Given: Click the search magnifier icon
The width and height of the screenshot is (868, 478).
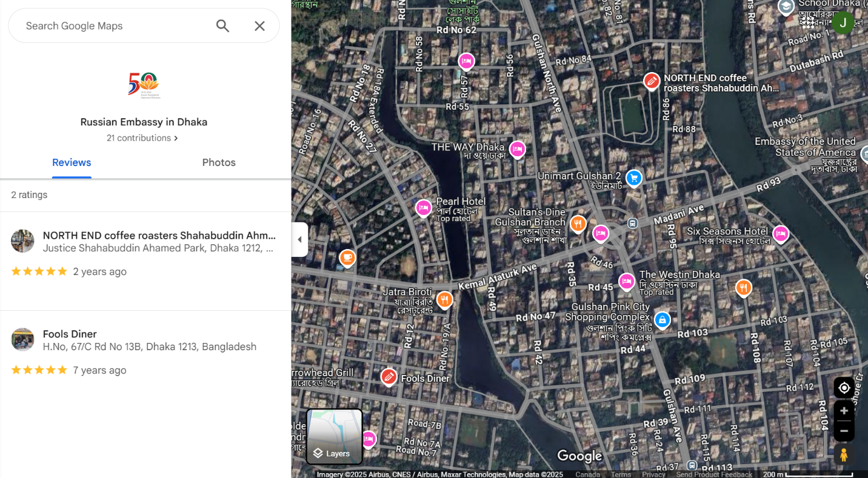Looking at the screenshot, I should (x=222, y=26).
